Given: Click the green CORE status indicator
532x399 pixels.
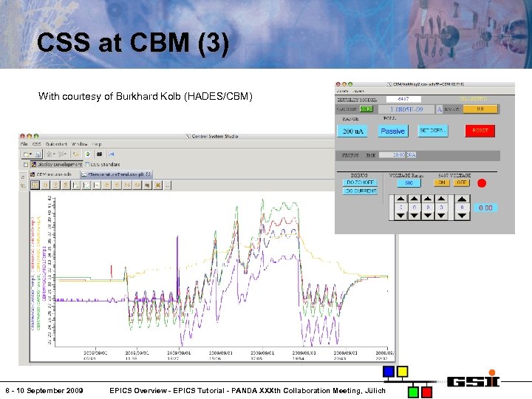Looking at the screenshot, I should coord(366,109).
